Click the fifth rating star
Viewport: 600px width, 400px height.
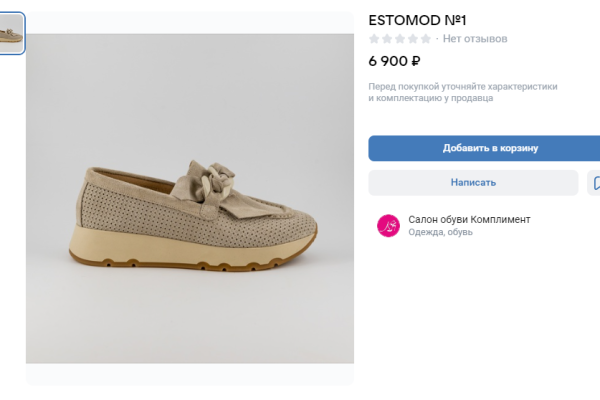(426, 39)
